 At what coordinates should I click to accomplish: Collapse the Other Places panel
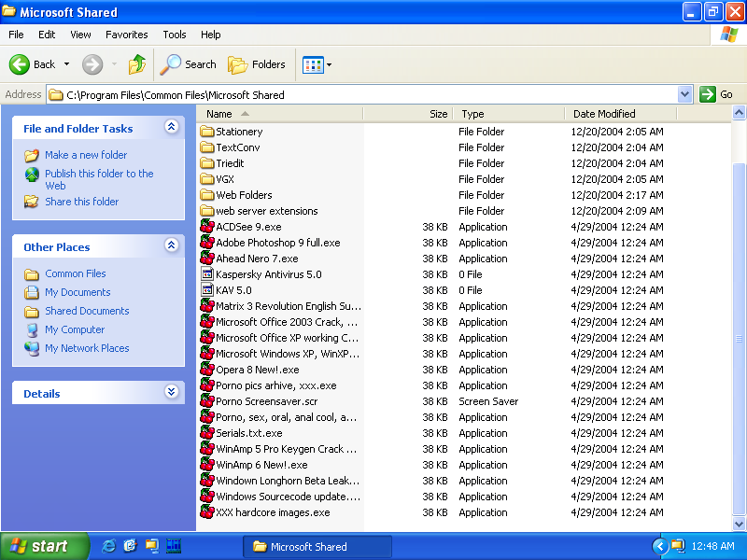(x=172, y=245)
